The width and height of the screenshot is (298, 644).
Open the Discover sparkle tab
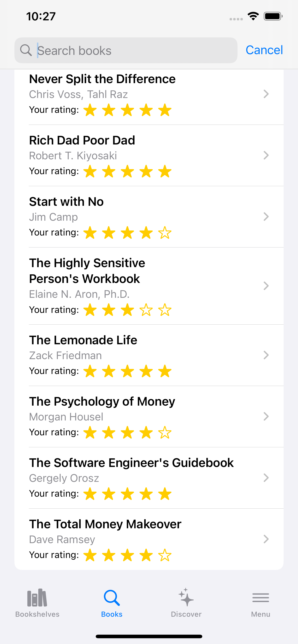pos(186,598)
